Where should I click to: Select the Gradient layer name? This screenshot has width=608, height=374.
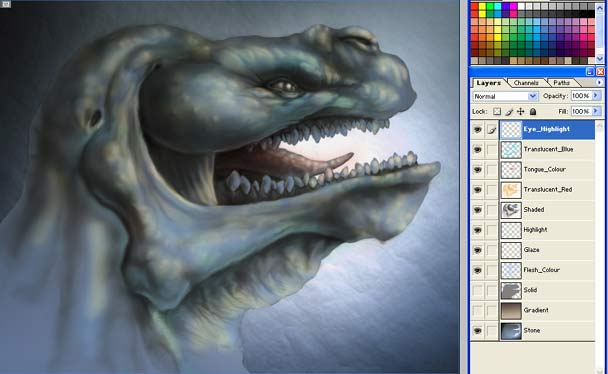point(536,310)
